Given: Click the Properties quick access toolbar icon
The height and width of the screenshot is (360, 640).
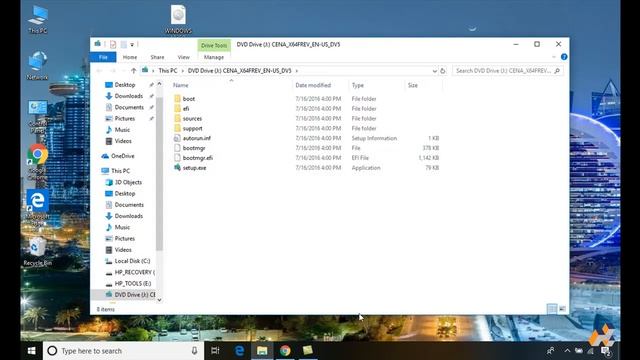Looking at the screenshot, I should coord(113,44).
